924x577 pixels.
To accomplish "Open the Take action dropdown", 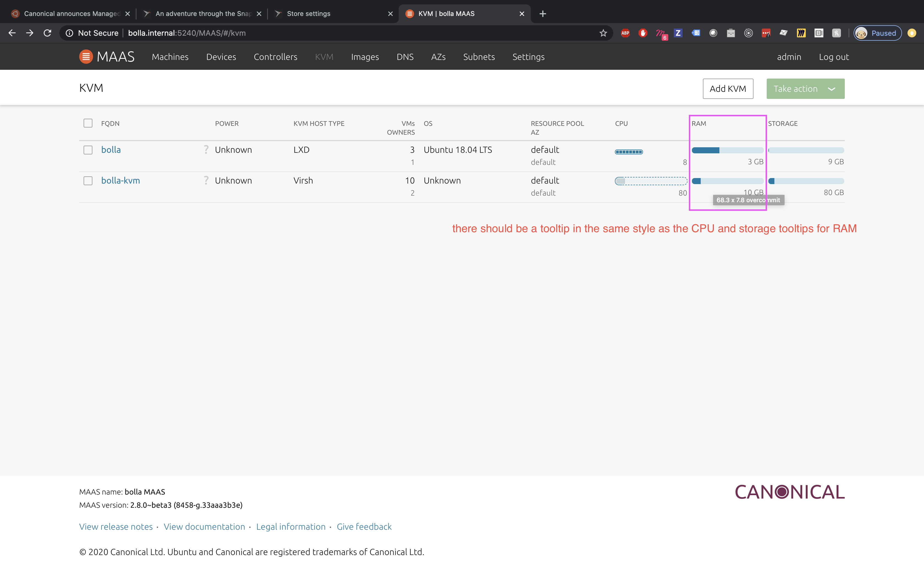I will [805, 88].
